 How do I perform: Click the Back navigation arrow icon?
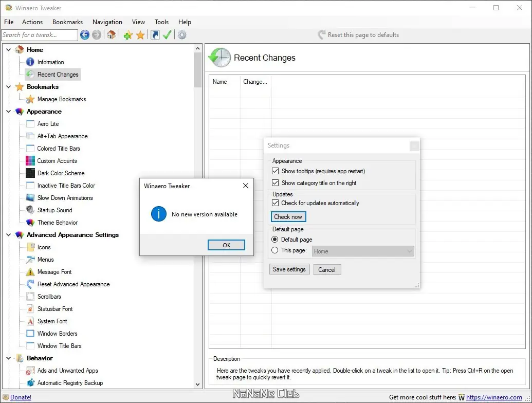point(85,34)
